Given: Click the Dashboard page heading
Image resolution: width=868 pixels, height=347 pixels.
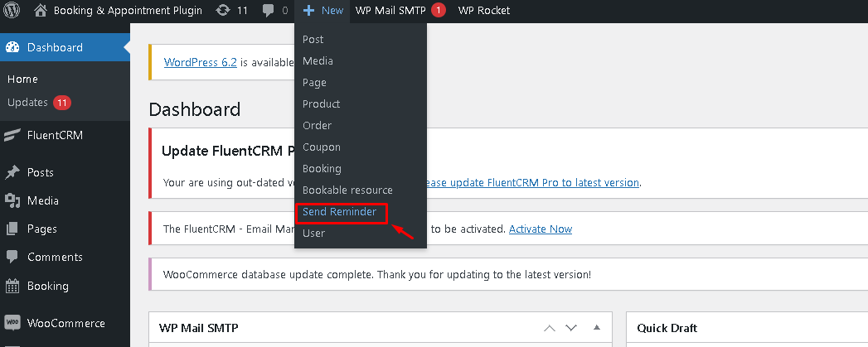Looking at the screenshot, I should click(195, 108).
